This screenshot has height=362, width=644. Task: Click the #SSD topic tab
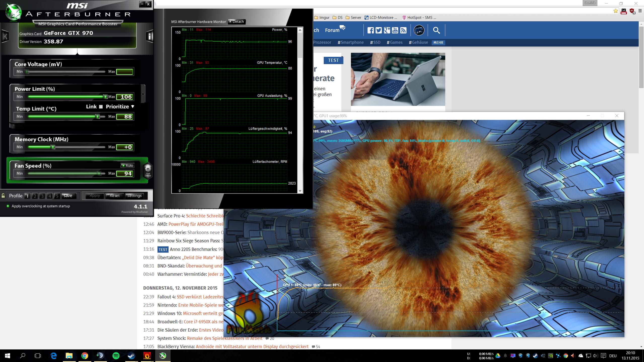pyautogui.click(x=375, y=42)
